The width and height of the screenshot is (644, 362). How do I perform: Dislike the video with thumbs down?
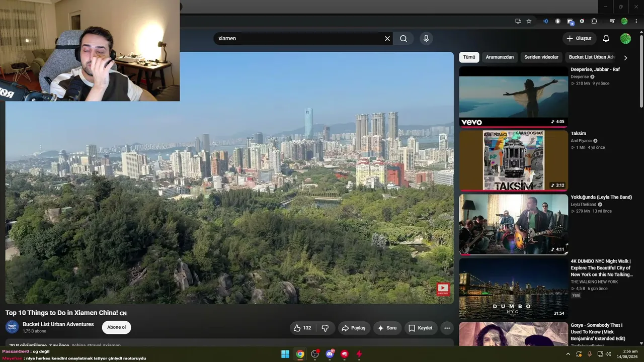pos(325,328)
